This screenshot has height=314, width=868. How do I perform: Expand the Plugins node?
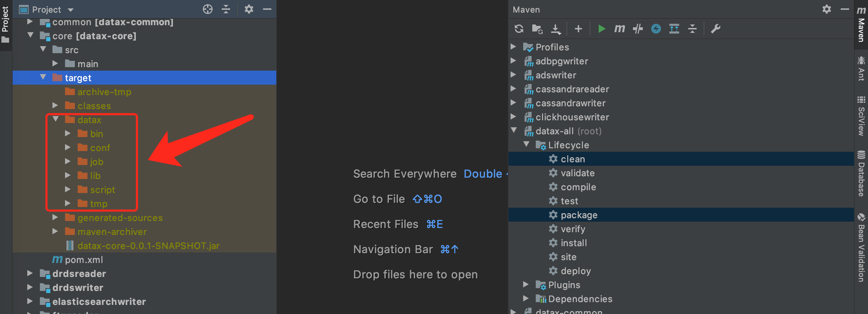(x=526, y=284)
